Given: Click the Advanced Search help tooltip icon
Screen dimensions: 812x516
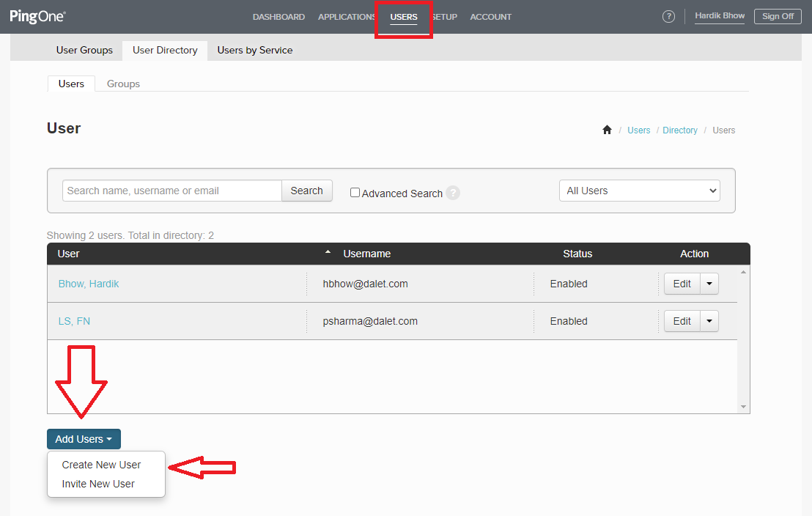Looking at the screenshot, I should [x=453, y=193].
